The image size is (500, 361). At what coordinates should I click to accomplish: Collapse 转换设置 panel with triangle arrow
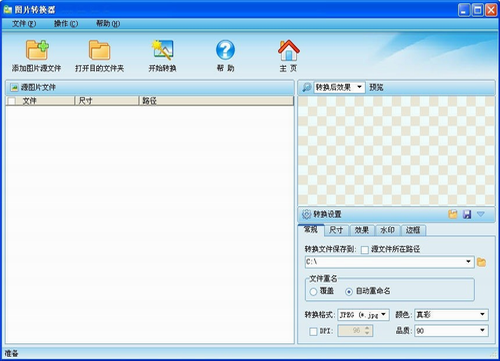tap(480, 214)
